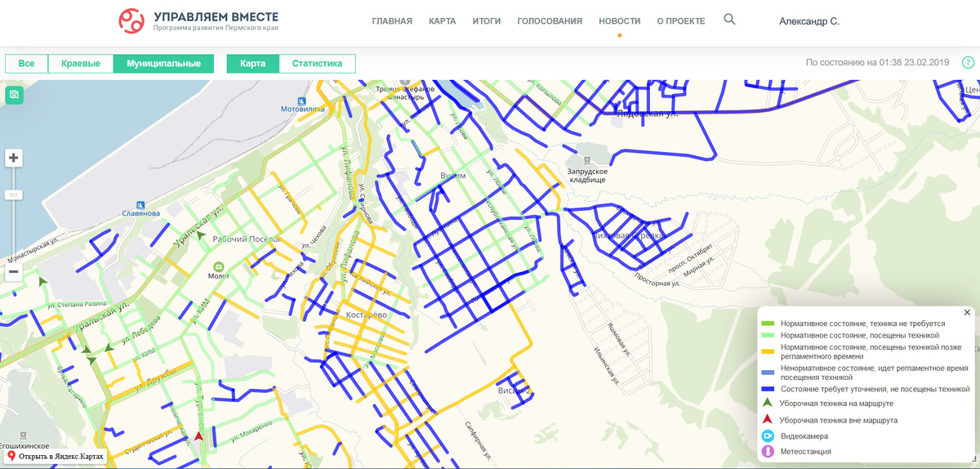980x469 pixels.
Task: Click the Уборочная техника вне маршрута legend text
Action: 839,420
